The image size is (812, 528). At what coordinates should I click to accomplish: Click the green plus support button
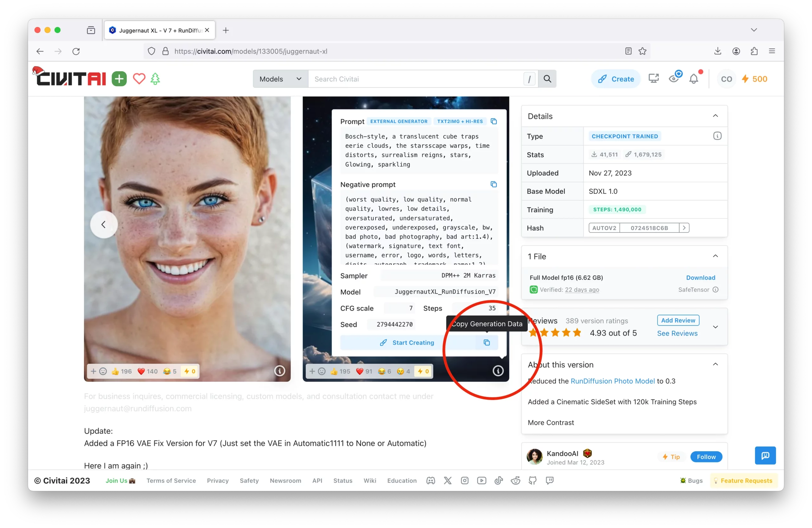coord(119,79)
